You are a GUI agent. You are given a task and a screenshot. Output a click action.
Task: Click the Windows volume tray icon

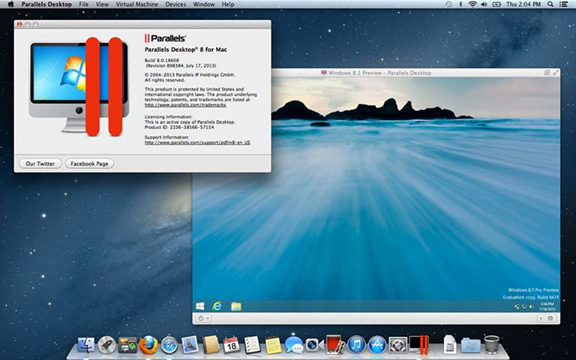(531, 306)
